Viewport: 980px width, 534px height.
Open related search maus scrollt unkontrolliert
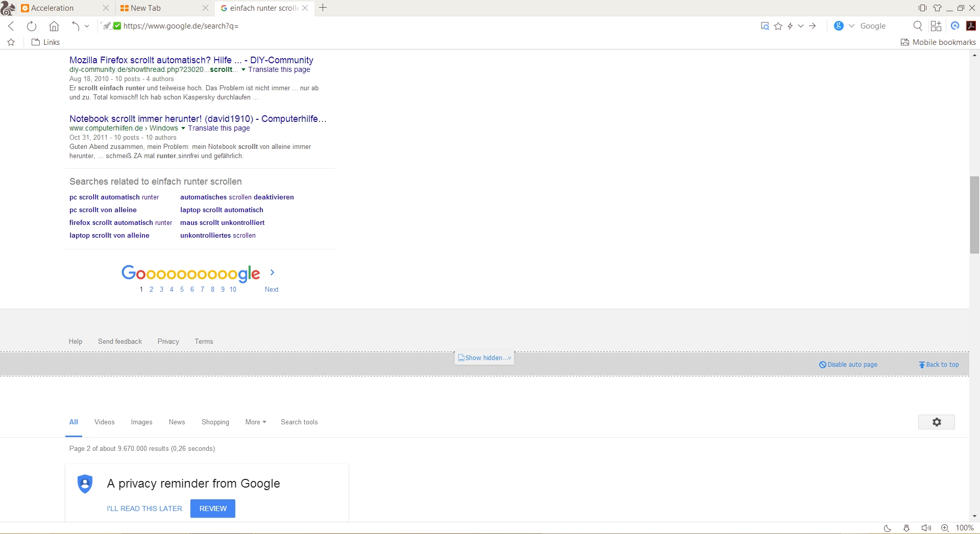[223, 223]
